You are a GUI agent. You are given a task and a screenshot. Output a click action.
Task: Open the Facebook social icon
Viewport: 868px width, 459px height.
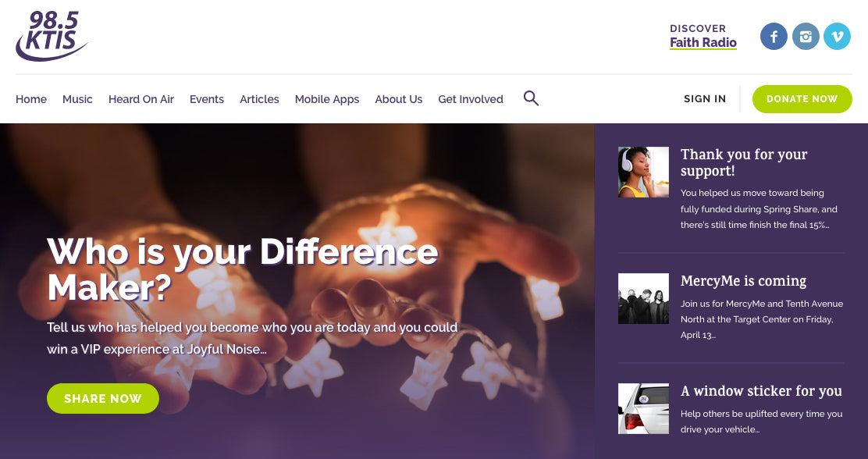point(774,37)
